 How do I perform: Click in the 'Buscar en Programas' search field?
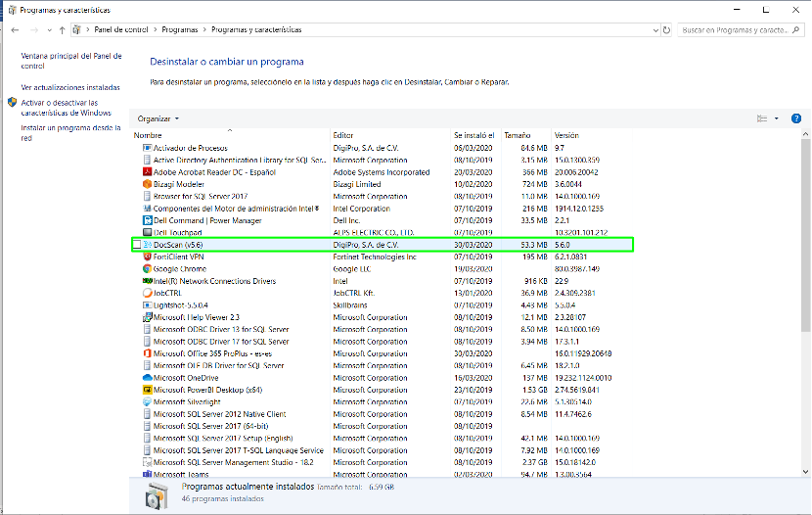(736, 30)
